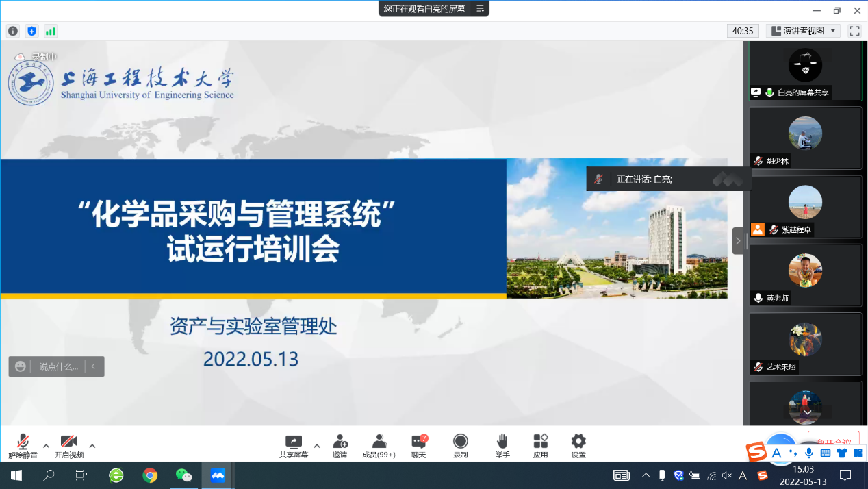Open the screen-viewing banner options menu

[x=480, y=9]
